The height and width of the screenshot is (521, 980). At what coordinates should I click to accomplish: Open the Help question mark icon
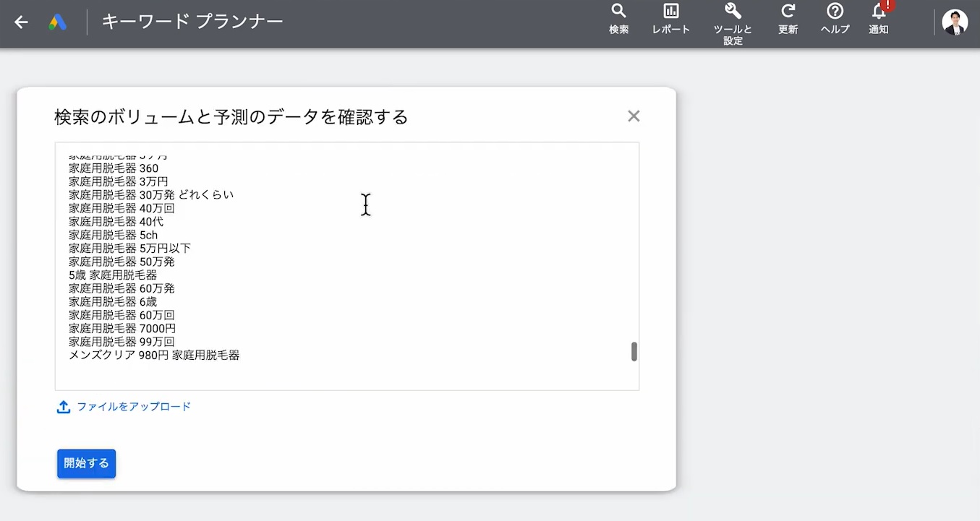[x=835, y=12]
